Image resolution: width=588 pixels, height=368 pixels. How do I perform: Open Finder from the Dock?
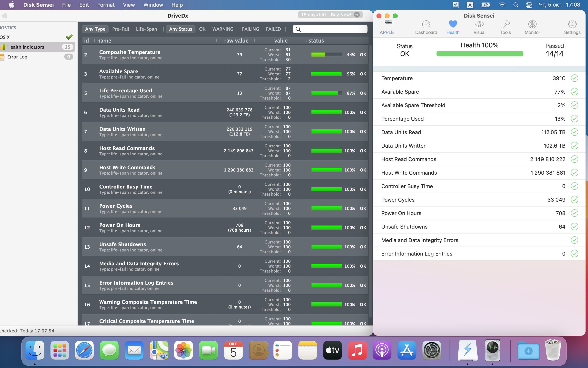[x=35, y=350]
